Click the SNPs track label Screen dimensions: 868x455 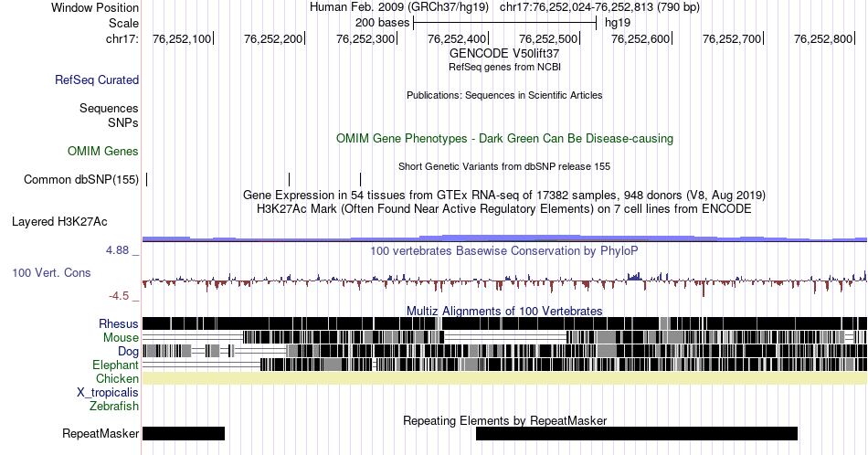[x=123, y=122]
